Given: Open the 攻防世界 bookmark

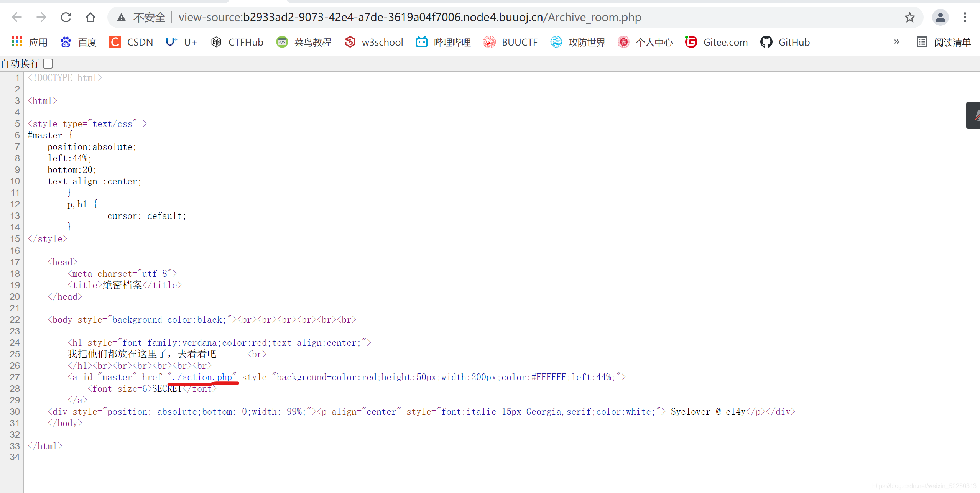Looking at the screenshot, I should [578, 42].
